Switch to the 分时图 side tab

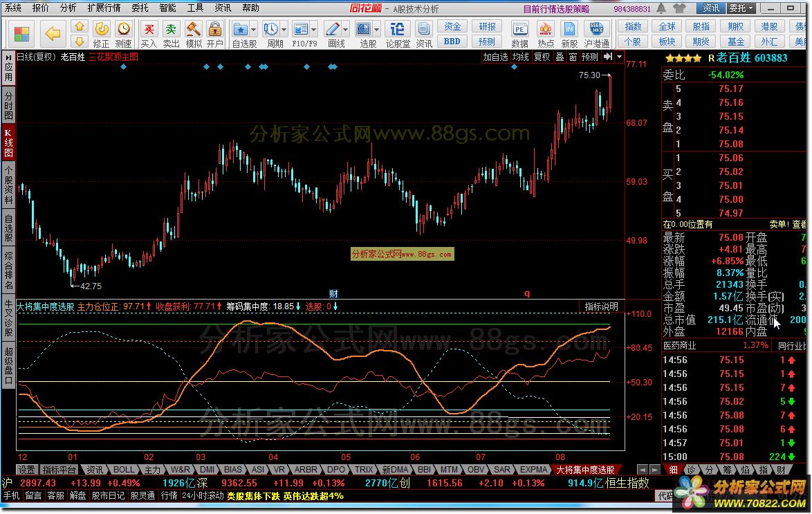tap(8, 107)
